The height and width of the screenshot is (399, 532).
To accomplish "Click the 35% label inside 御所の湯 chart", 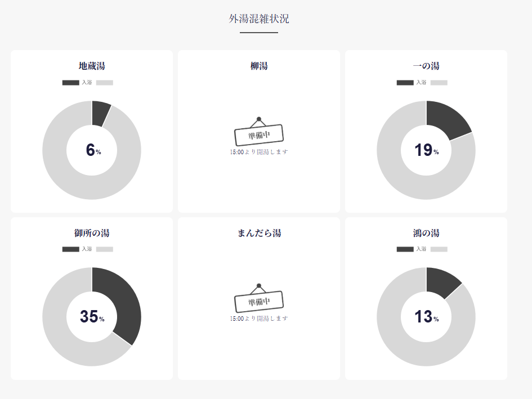I will coord(92,317).
